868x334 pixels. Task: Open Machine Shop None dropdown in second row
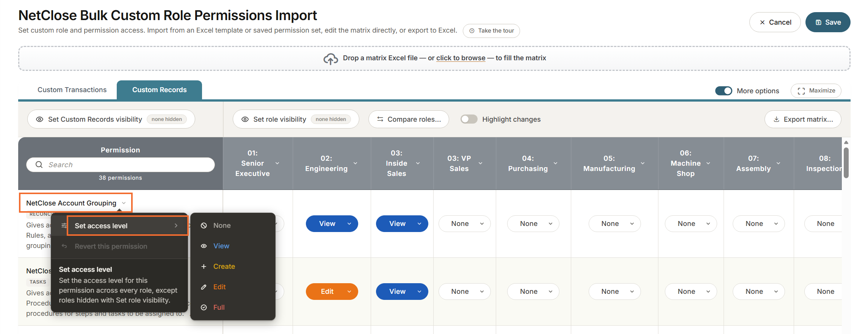691,292
